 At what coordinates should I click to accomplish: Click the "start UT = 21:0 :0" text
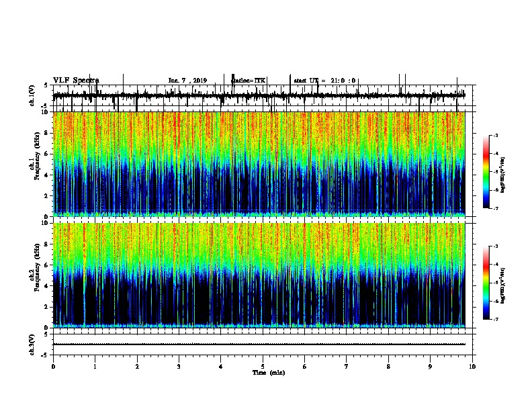(324, 81)
